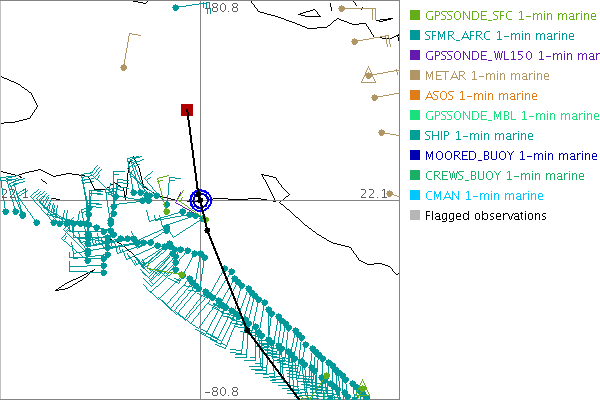
Task: Click the 22.1 latitude label beside the legend
Action: (x=373, y=193)
